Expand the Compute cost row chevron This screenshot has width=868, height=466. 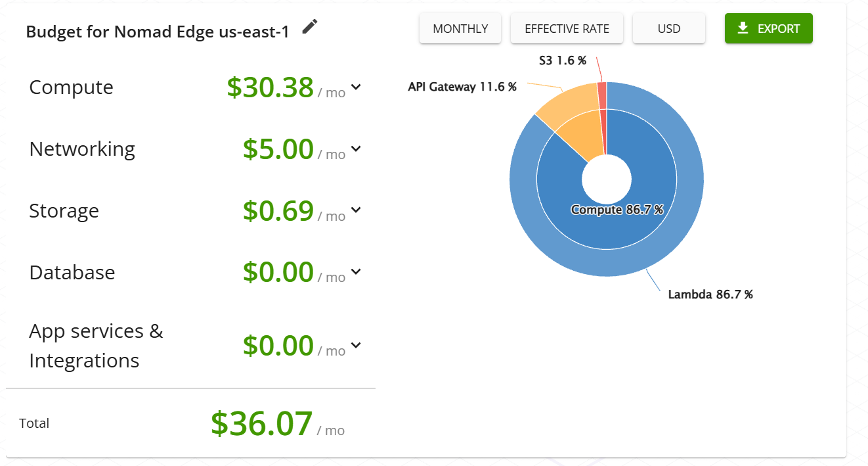pos(356,87)
